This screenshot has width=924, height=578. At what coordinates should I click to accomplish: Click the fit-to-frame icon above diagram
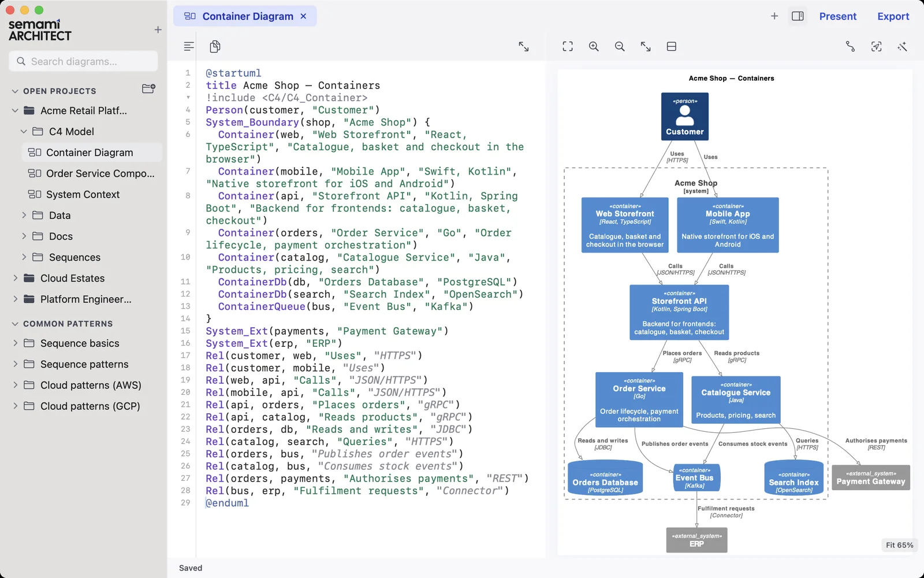[568, 46]
